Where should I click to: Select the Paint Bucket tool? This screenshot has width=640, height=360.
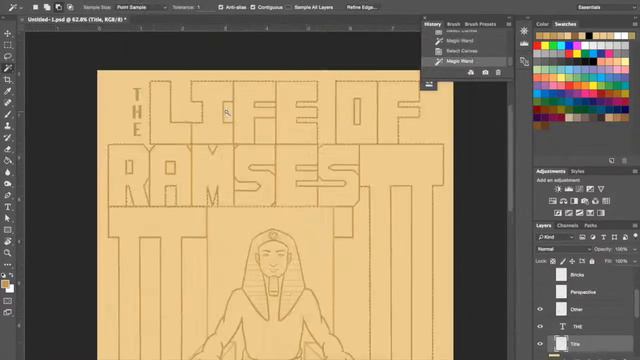[x=7, y=160]
